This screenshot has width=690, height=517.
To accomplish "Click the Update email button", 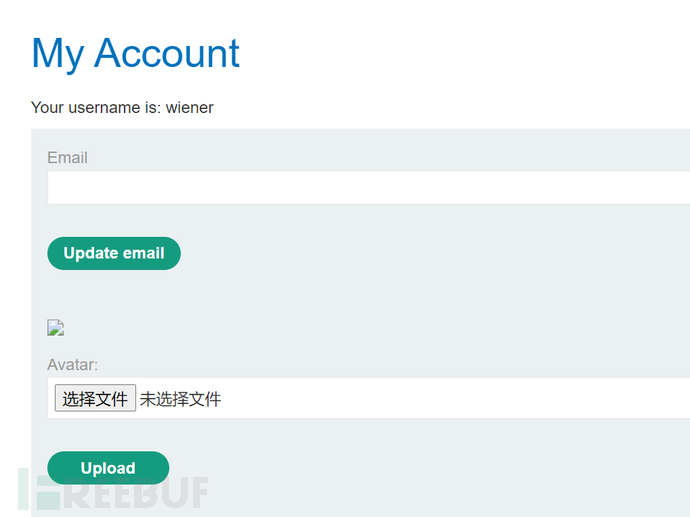I will 114,253.
